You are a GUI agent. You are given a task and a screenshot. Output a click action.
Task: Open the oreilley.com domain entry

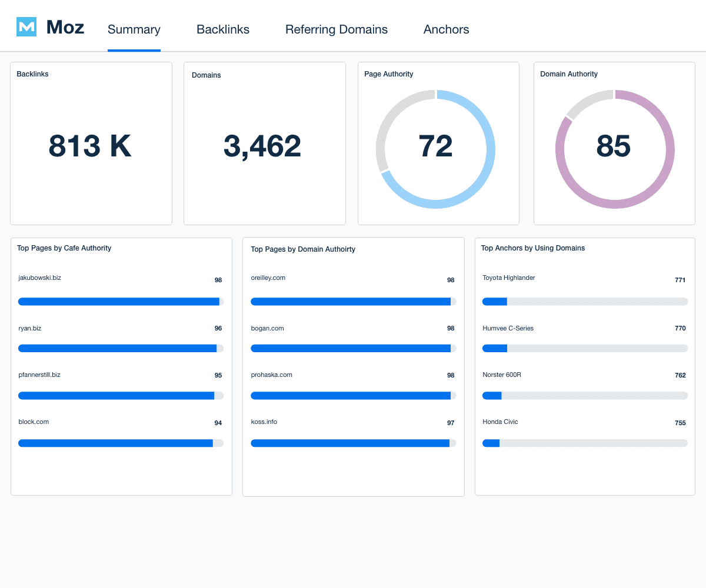pos(268,278)
